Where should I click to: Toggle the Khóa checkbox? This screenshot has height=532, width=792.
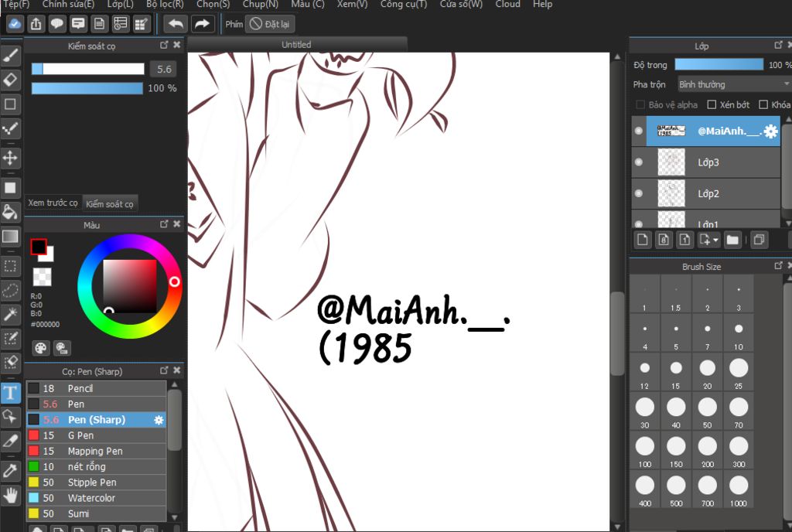coord(763,104)
